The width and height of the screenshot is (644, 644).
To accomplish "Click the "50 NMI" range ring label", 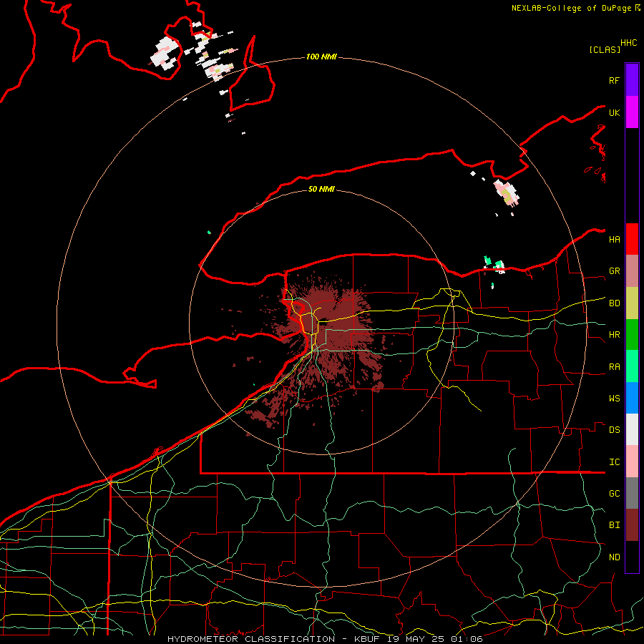I will coord(321,189).
